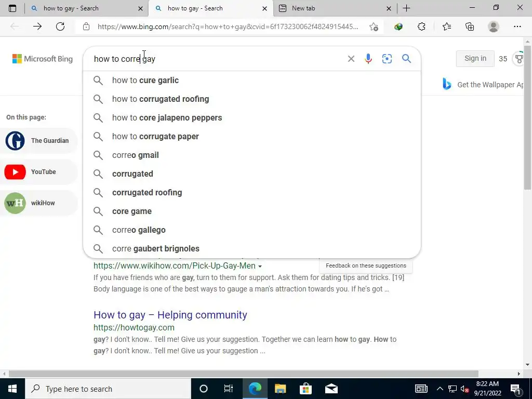Go forward with the browser forward arrow
Screen dimensions: 532x399
point(37,26)
